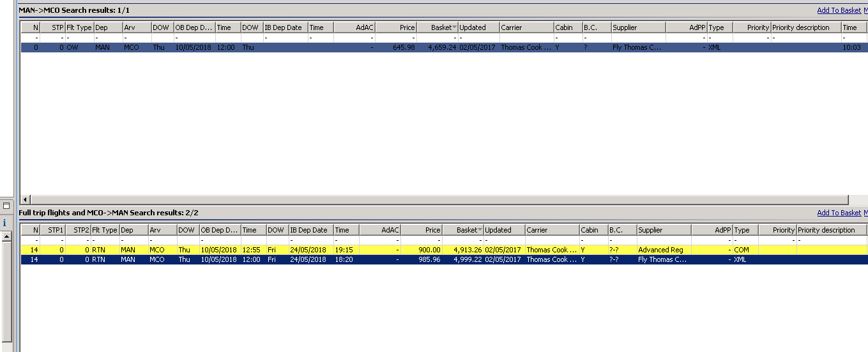Image resolution: width=868 pixels, height=352 pixels.
Task: Sort Full trip flights by Basket column
Action: tap(463, 230)
